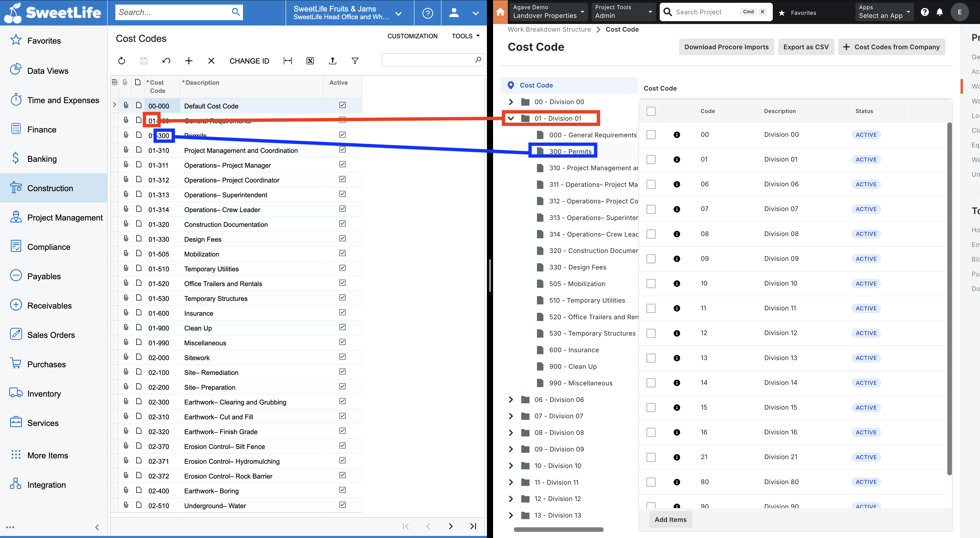Screen dimensions: 980x538
Task: Click the Procore help question mark icon
Action: point(924,12)
